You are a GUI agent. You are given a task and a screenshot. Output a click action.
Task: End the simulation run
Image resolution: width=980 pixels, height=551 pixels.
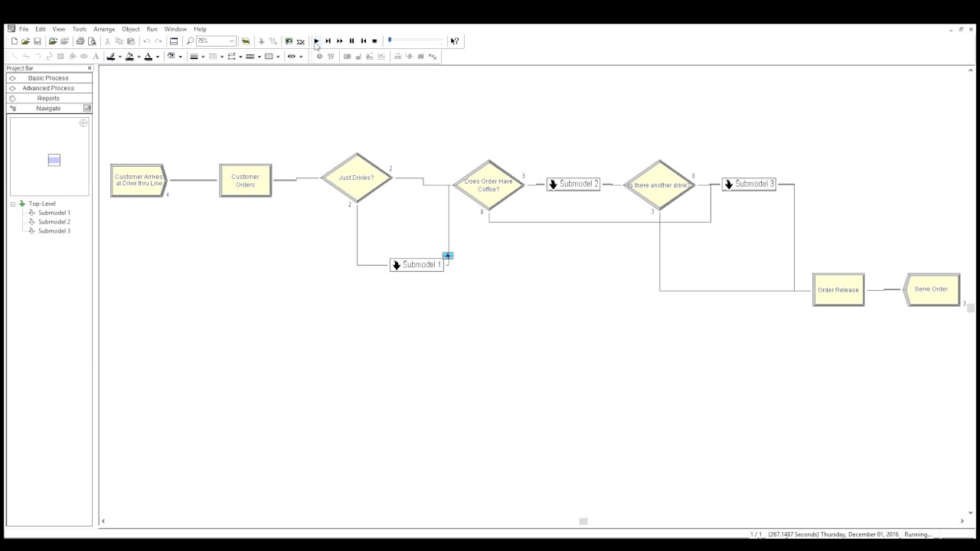click(374, 41)
